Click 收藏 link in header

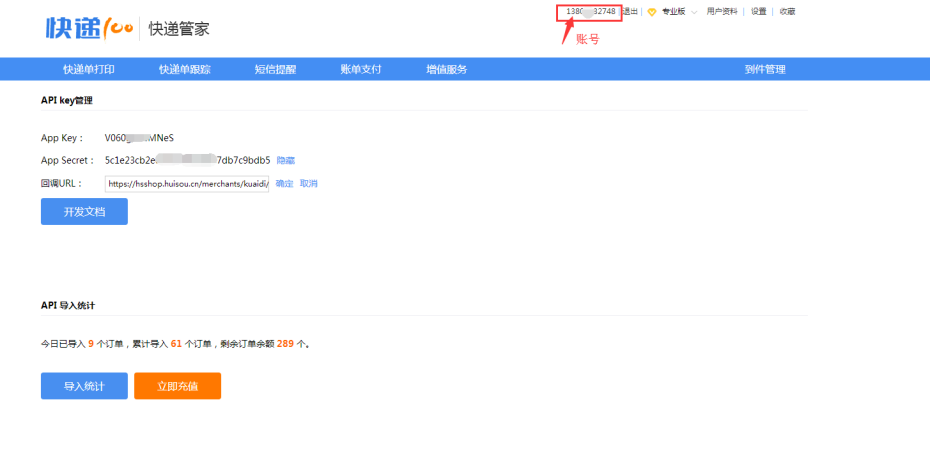coord(788,12)
